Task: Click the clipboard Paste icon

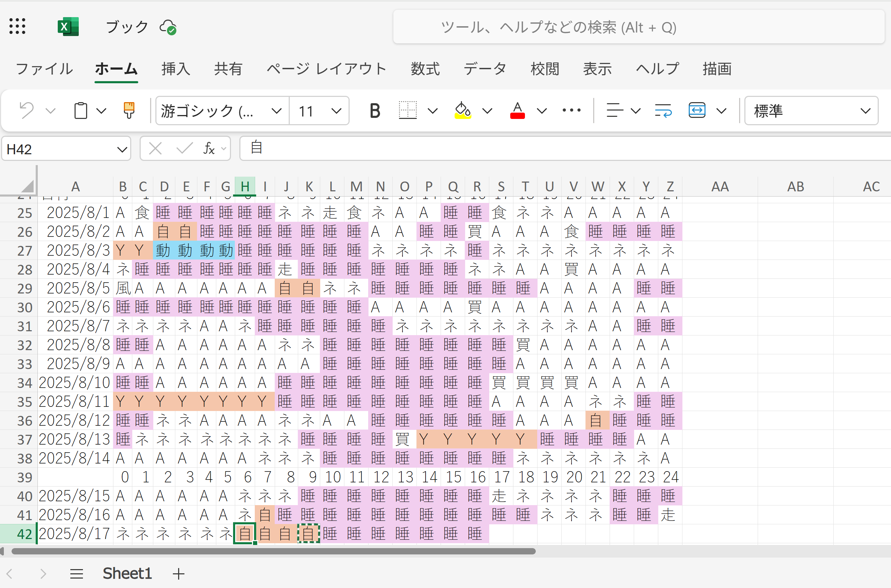Action: pos(80,111)
